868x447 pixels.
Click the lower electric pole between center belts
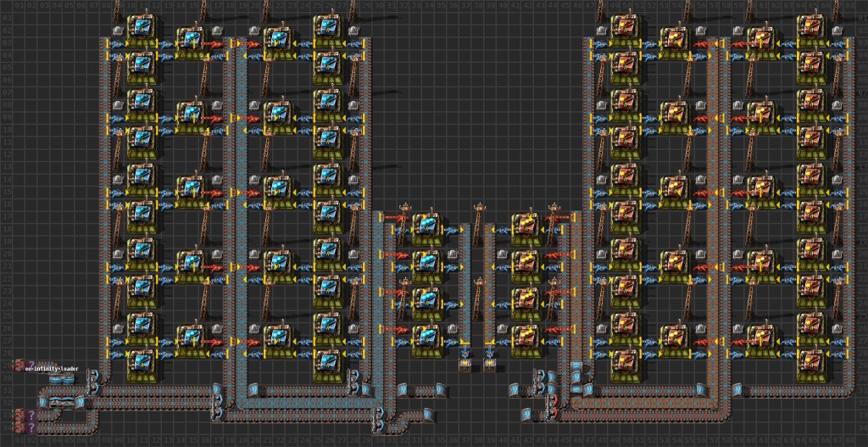[477, 299]
